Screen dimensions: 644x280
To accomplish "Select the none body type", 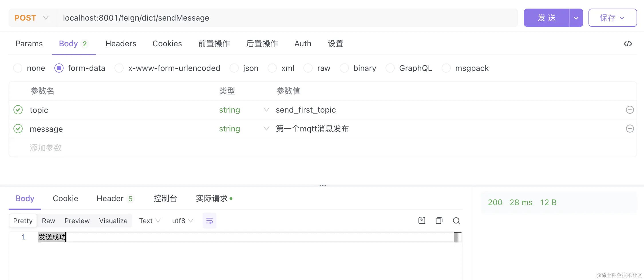I will [x=18, y=68].
